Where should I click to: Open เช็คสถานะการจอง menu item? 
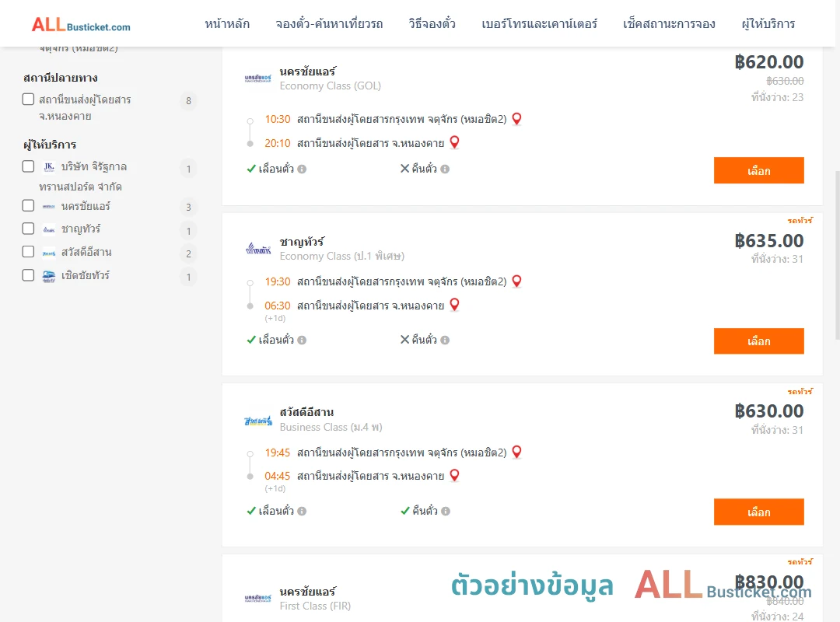tap(669, 23)
